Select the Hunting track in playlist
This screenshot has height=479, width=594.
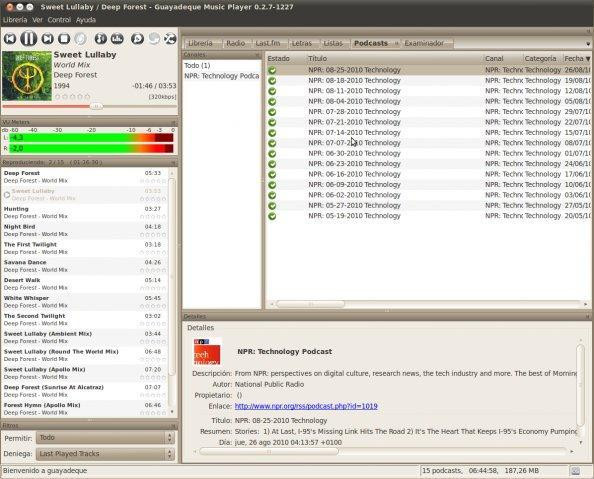coord(85,213)
